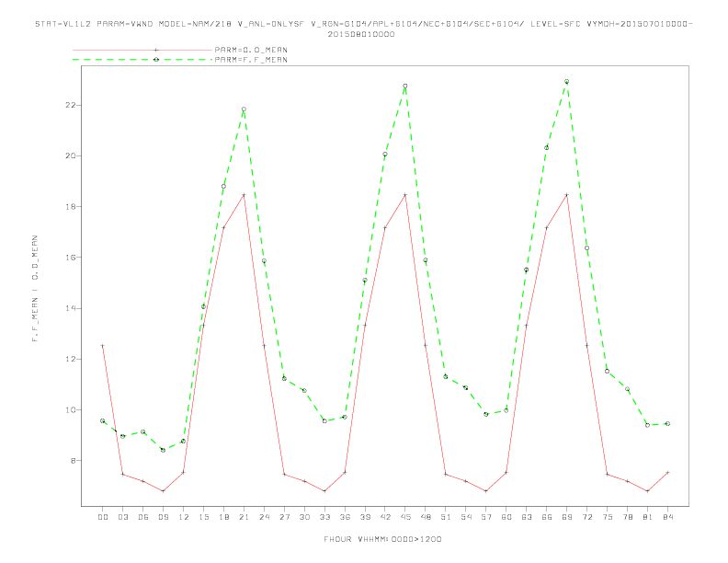
Task: Select the red solid line legend sample
Action: [142, 50]
